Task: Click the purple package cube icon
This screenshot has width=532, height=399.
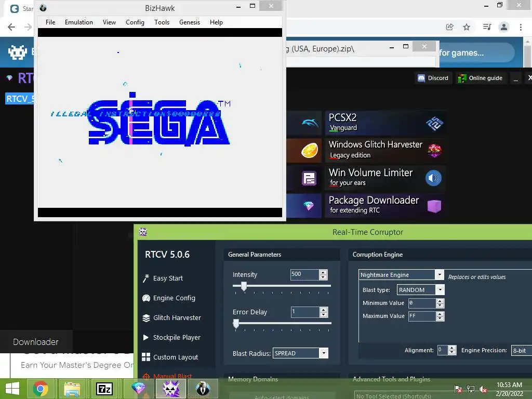Action: 434,206
